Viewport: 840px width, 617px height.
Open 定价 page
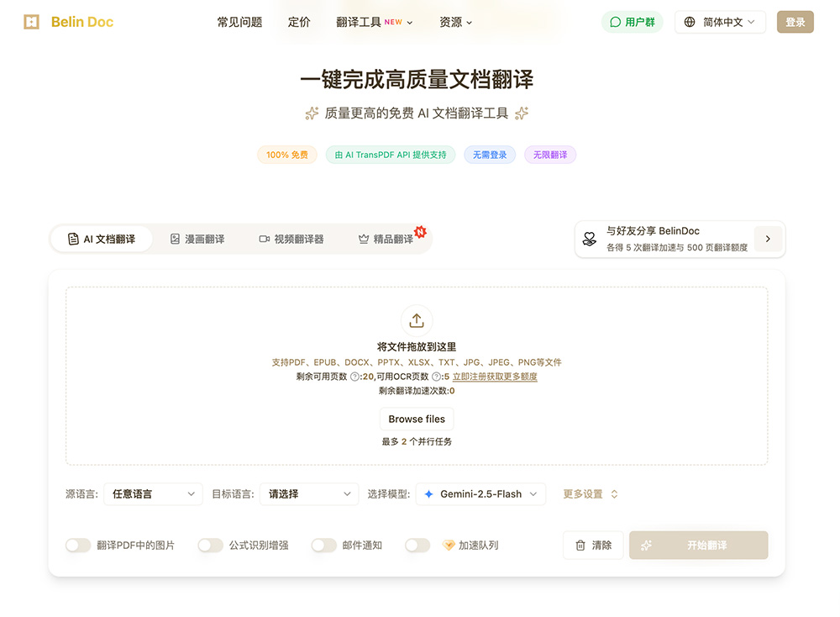pos(299,22)
